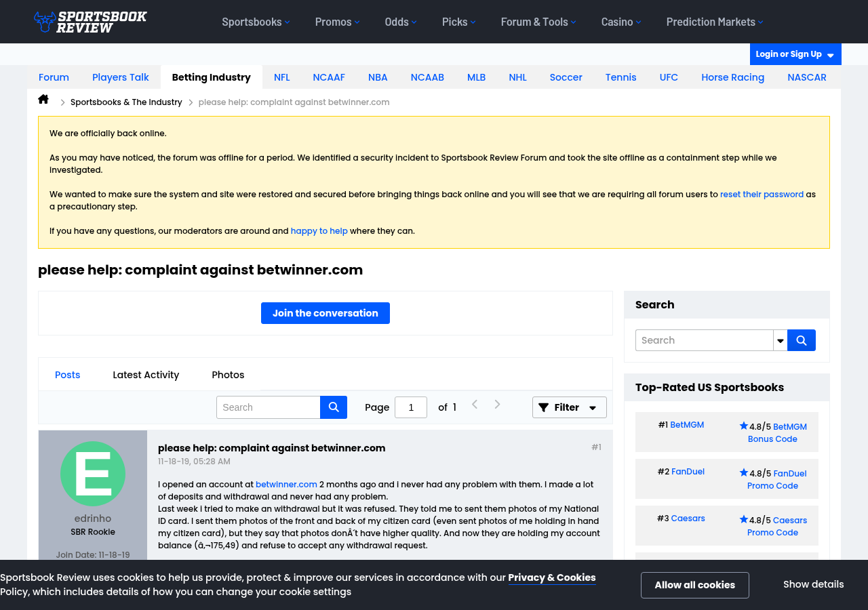Expand Picks menu in header

click(x=458, y=22)
